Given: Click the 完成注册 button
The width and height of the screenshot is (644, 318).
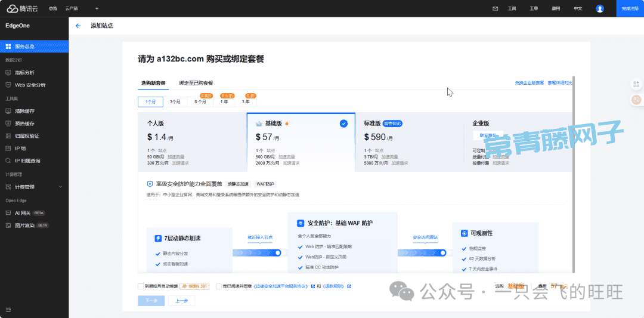Looking at the screenshot, I should (x=630, y=8).
